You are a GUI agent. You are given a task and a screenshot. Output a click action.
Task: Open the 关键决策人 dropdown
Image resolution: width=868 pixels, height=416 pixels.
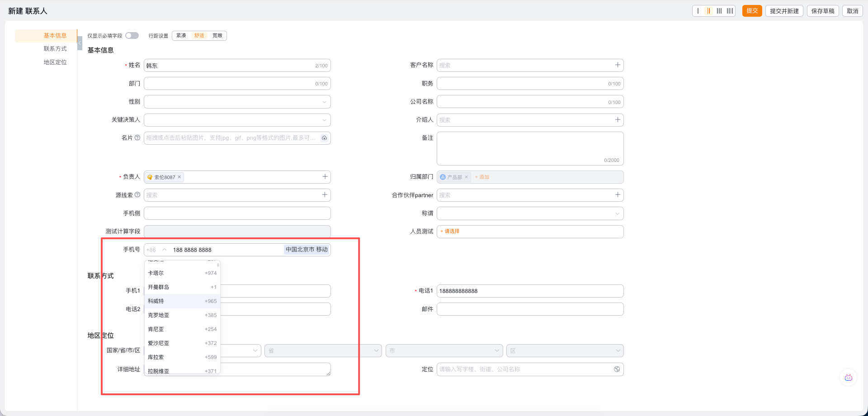coord(237,120)
